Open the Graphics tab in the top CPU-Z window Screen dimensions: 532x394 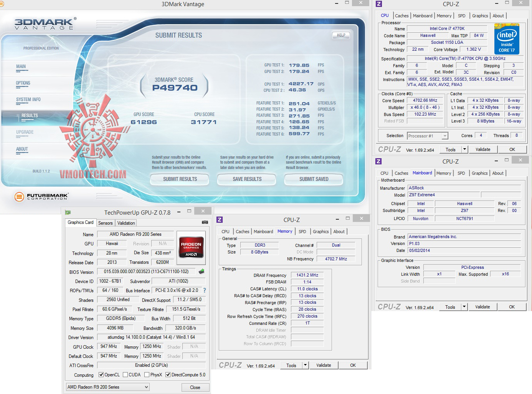(x=480, y=16)
